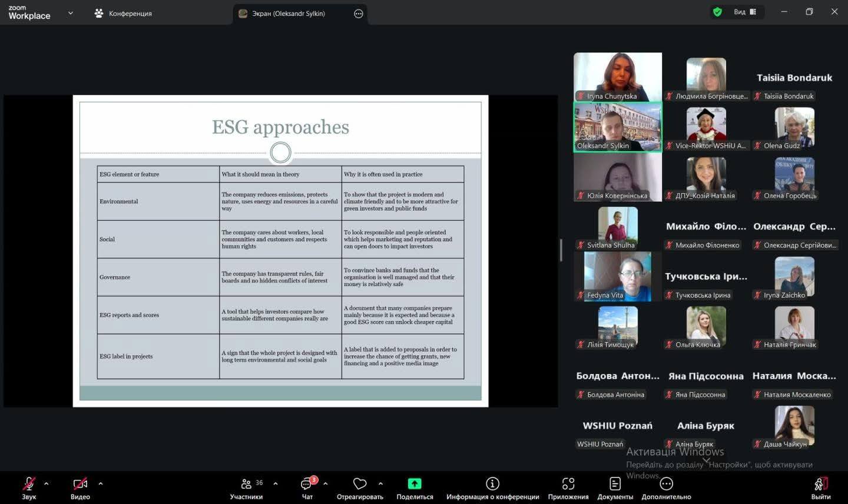Switch to the Конференция tab
Viewport: 848px width, 504px height.
coord(124,13)
